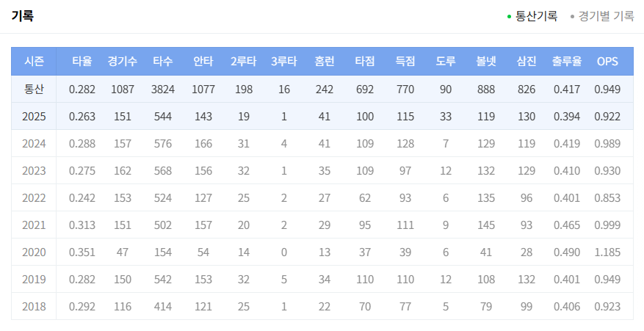Select the 도루 column header
644x331 pixels.
coord(446,62)
